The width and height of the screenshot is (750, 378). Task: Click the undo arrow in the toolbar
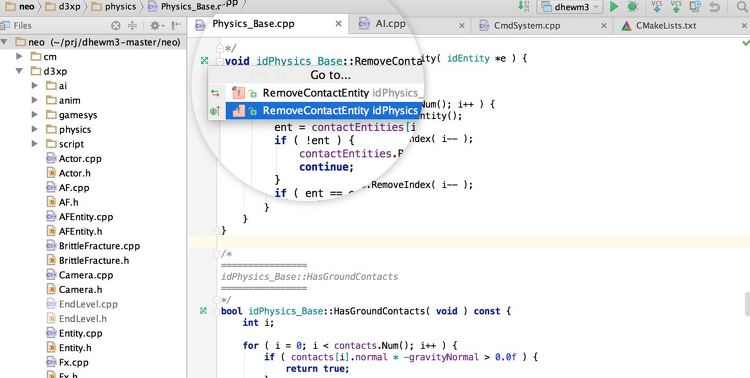click(x=715, y=7)
